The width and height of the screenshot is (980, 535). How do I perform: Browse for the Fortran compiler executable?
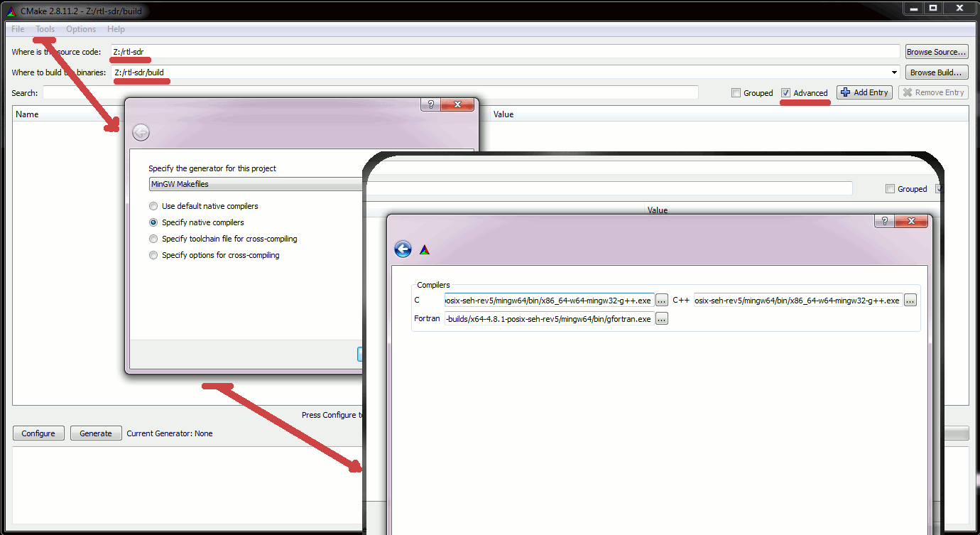click(662, 319)
